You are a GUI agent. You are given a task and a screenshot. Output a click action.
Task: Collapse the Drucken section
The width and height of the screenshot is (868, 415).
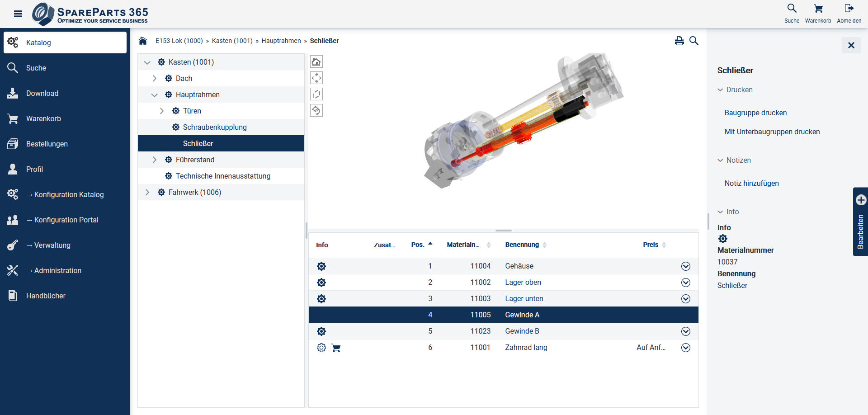[x=720, y=90]
